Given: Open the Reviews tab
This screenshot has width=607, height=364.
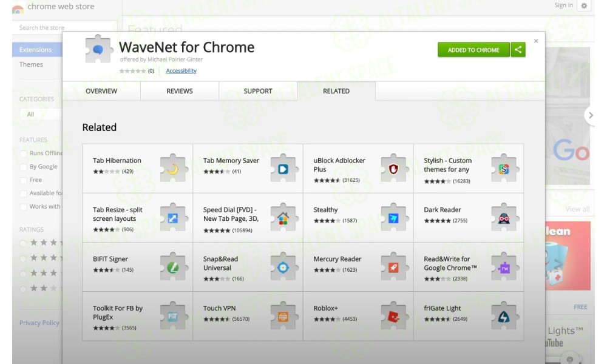Looking at the screenshot, I should (180, 91).
